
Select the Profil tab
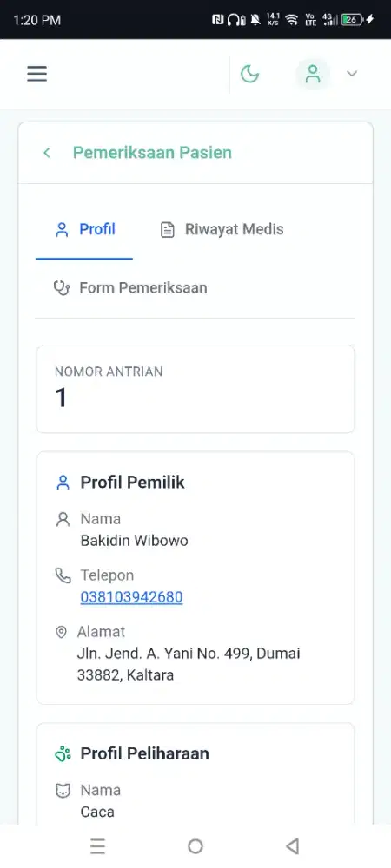pos(84,229)
